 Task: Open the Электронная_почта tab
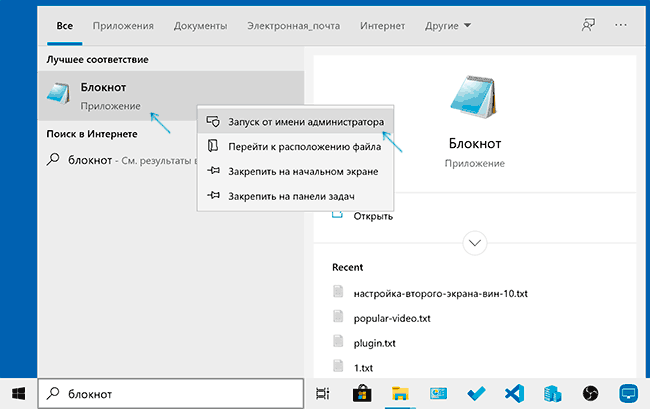[x=293, y=26]
